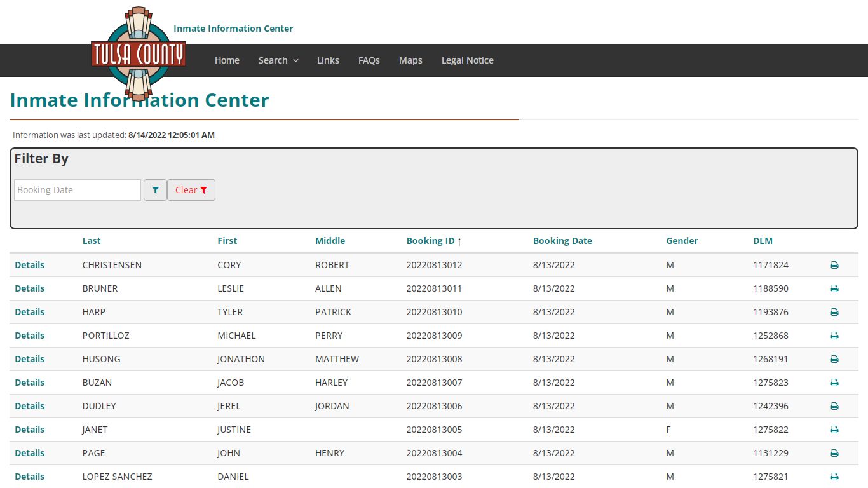Screen dimensions: 868x488
Task: Open Details for BUZAN
Action: click(x=30, y=383)
